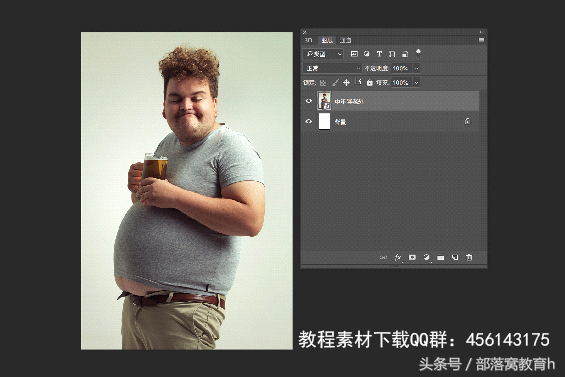Collapse the panel with double-arrow icon
The width and height of the screenshot is (565, 377).
[481, 32]
